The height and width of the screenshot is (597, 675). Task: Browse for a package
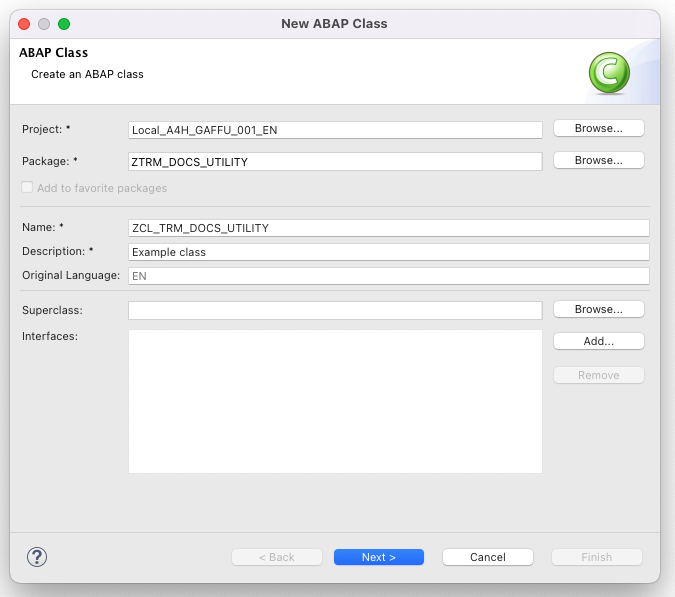click(598, 160)
